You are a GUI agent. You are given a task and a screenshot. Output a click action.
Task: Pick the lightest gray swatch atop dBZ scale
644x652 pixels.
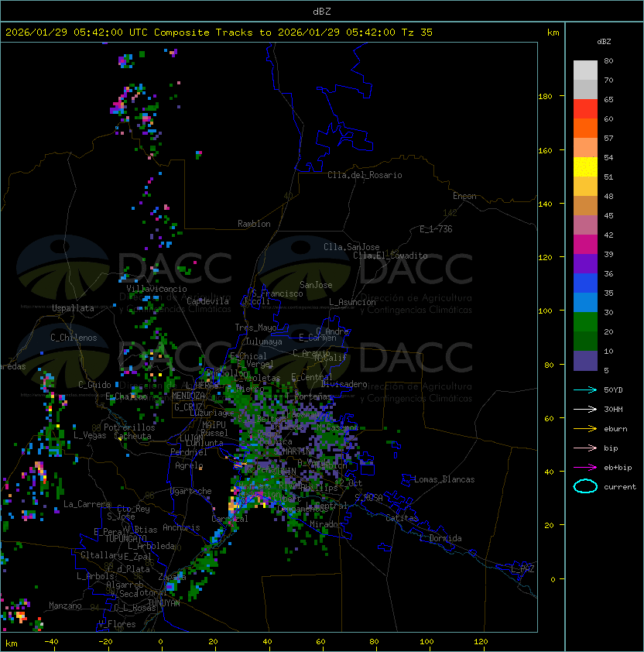585,70
